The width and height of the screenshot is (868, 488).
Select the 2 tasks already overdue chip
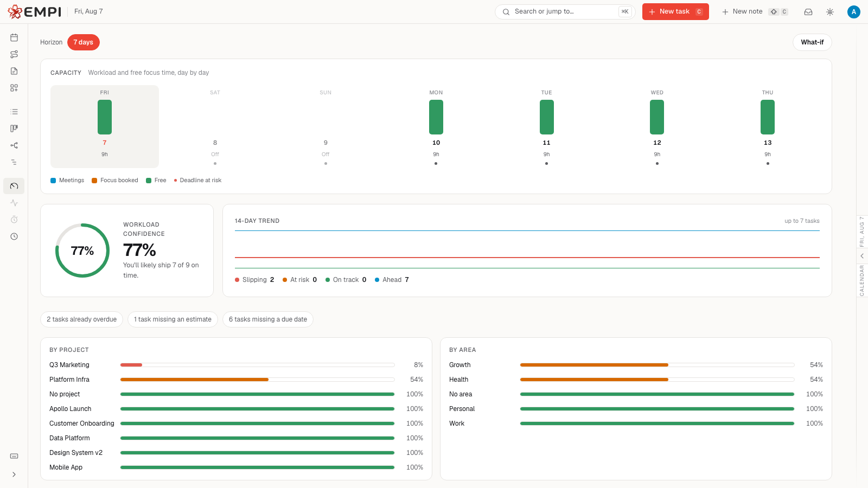pyautogui.click(x=82, y=319)
